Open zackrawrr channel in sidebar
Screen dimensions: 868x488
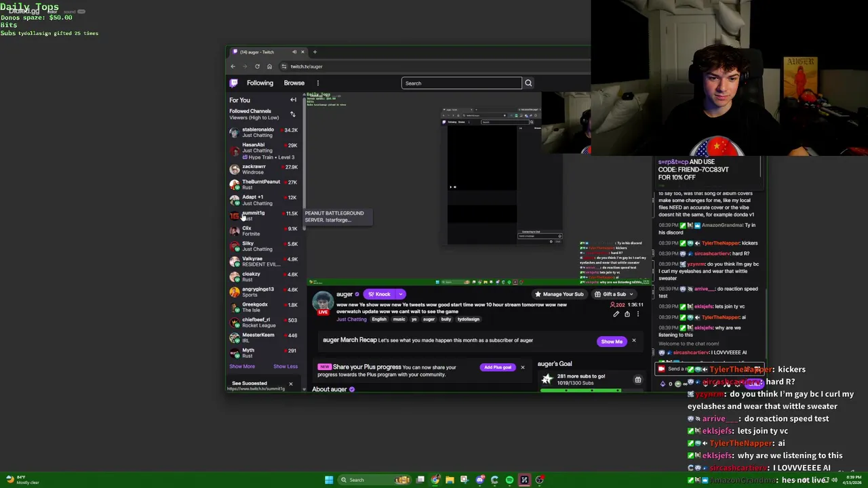pyautogui.click(x=264, y=169)
